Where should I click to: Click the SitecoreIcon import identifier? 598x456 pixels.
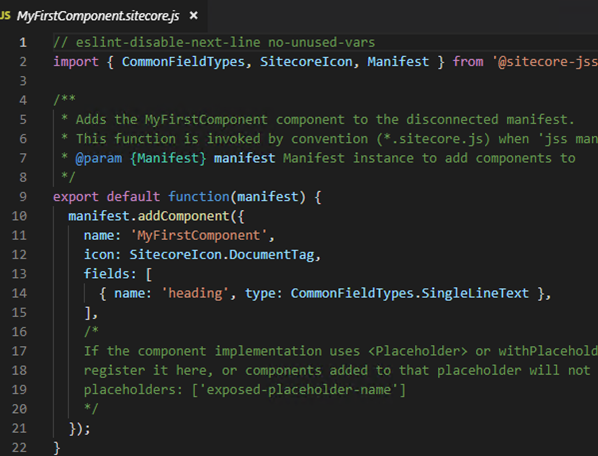pos(306,62)
